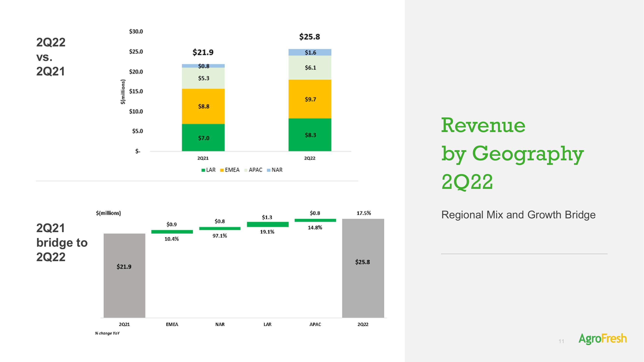Select the $7.0 LAR segment in 2Q21 bar
Image resolution: width=644 pixels, height=362 pixels.
[203, 137]
